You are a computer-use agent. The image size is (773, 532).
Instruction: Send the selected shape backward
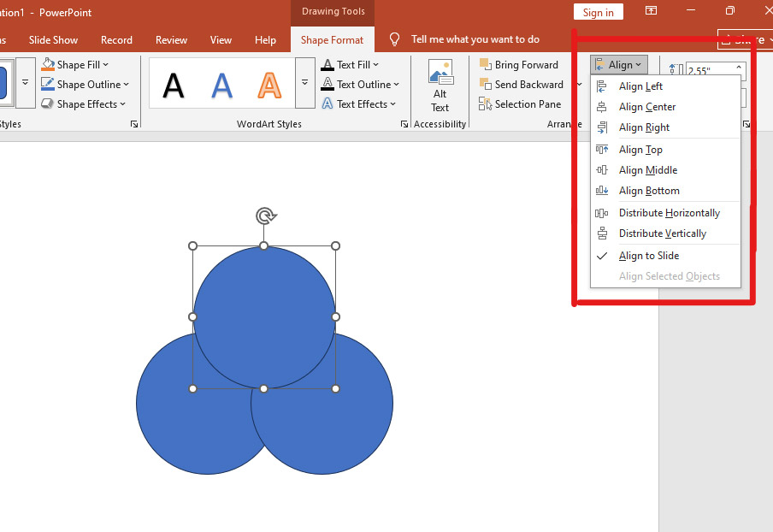525,84
